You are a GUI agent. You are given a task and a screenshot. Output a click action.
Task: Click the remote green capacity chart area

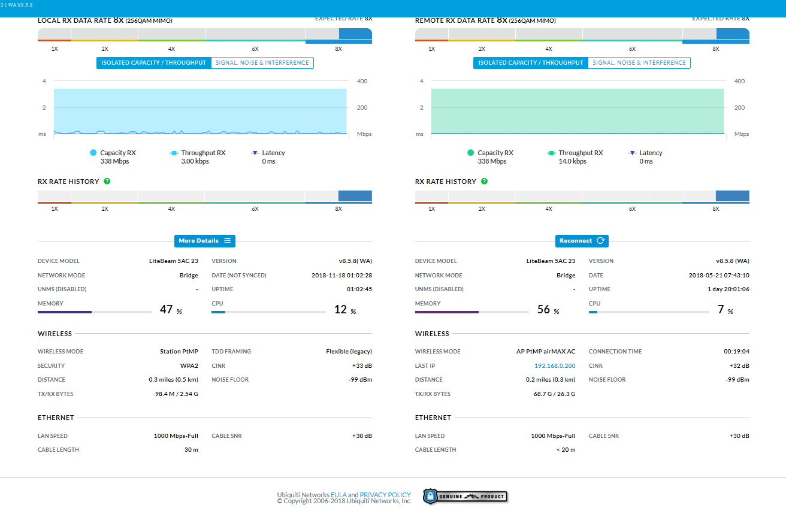578,111
